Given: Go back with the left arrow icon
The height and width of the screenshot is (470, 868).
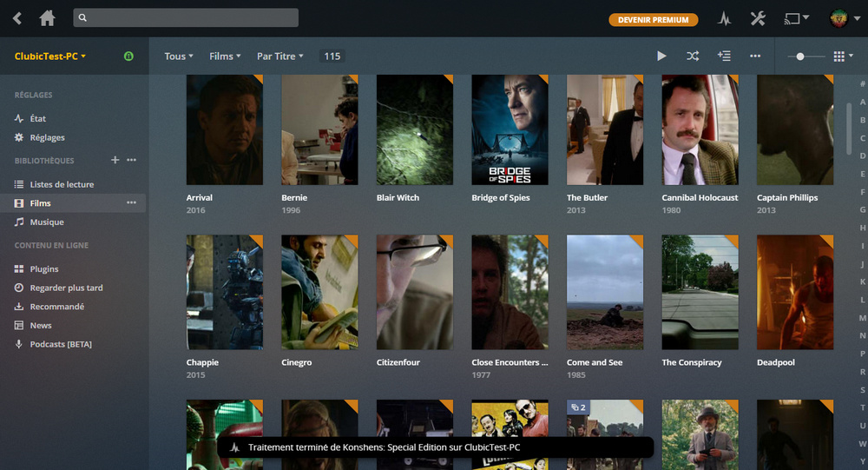Looking at the screenshot, I should (17, 18).
